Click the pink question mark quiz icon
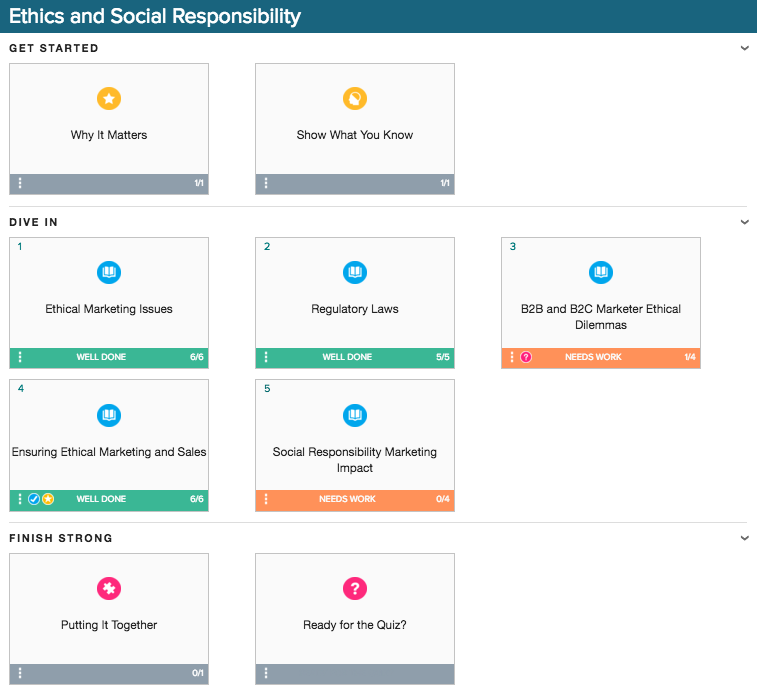 [355, 588]
